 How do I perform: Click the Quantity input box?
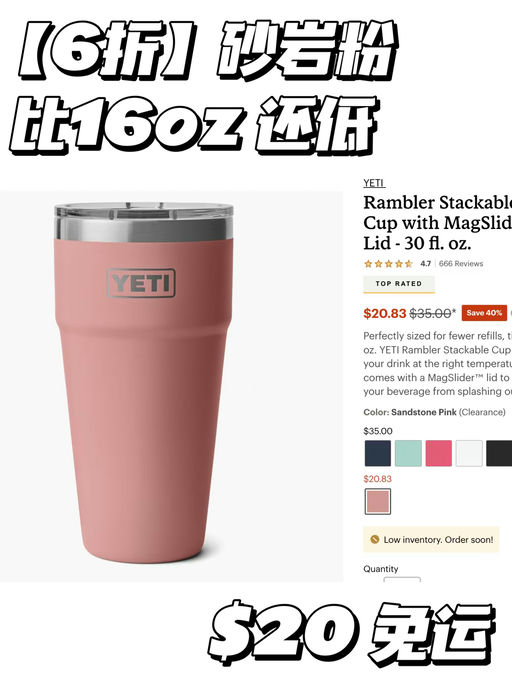[x=402, y=579]
